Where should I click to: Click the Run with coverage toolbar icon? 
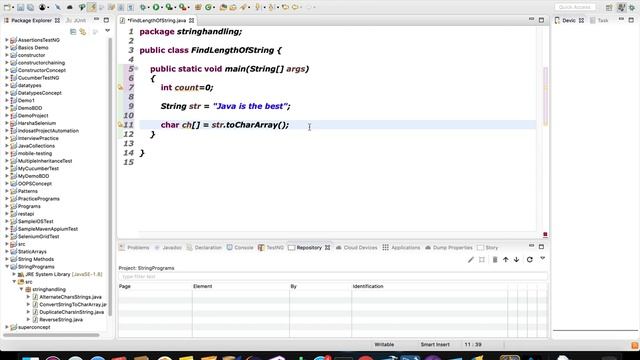(169, 7)
